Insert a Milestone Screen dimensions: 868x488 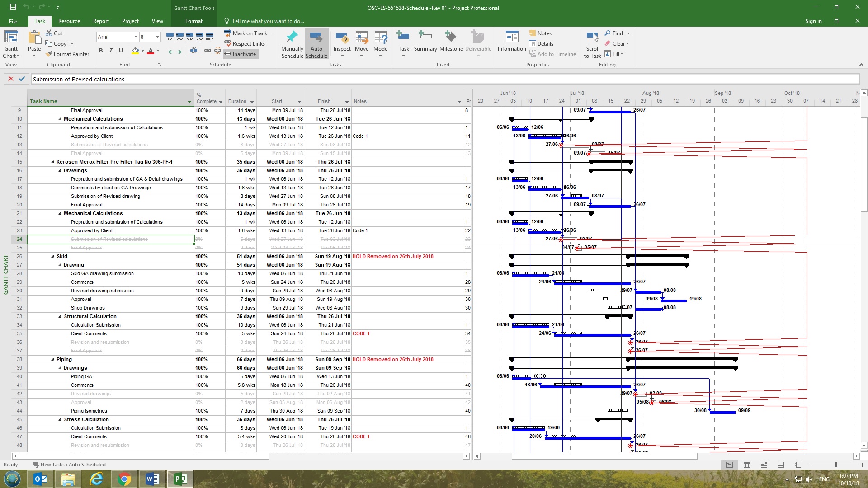(x=451, y=41)
